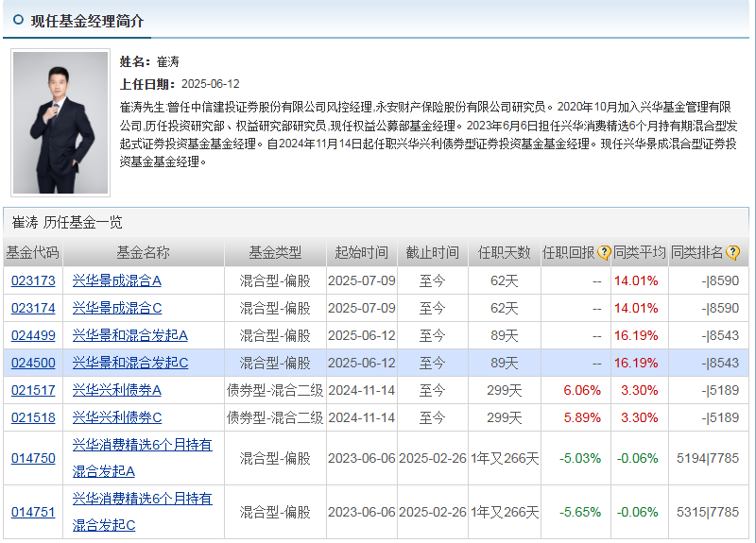Click the 14.01% average for 兴华景成混合C
This screenshot has width=756, height=543.
click(x=636, y=309)
